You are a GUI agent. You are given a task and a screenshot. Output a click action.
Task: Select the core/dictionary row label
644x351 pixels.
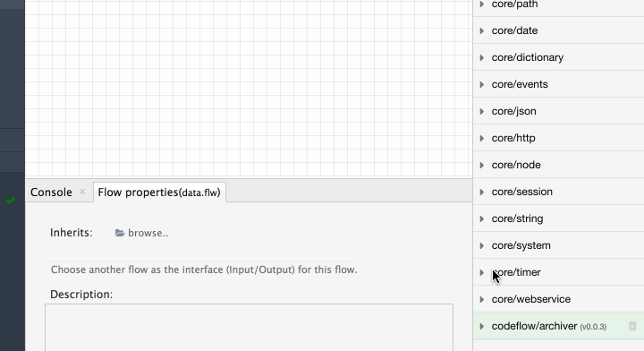coord(528,57)
